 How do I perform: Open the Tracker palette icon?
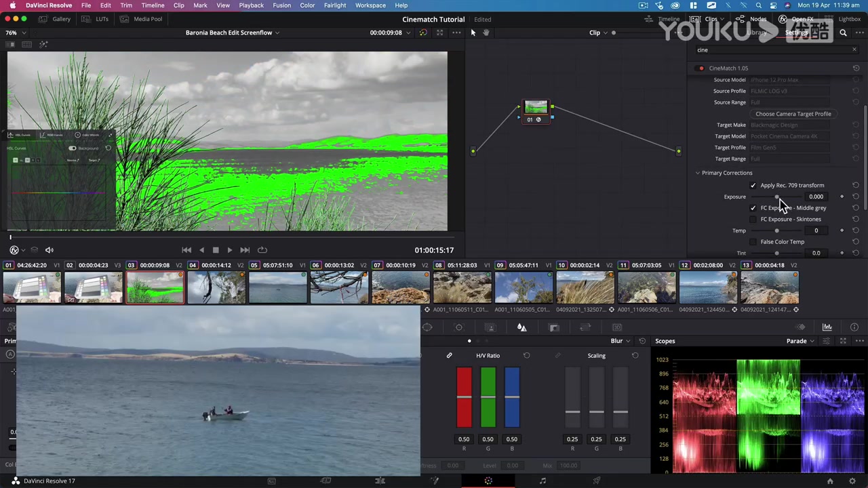pos(458,327)
